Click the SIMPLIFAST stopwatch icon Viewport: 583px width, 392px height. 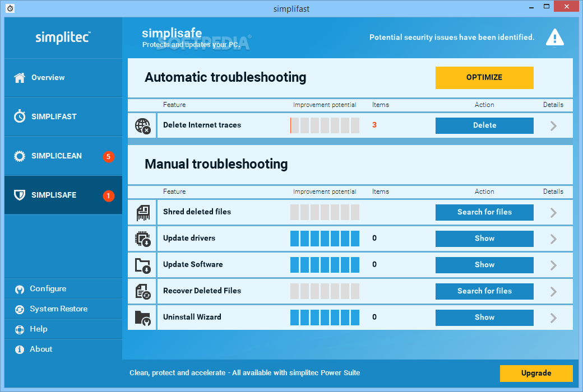(20, 116)
